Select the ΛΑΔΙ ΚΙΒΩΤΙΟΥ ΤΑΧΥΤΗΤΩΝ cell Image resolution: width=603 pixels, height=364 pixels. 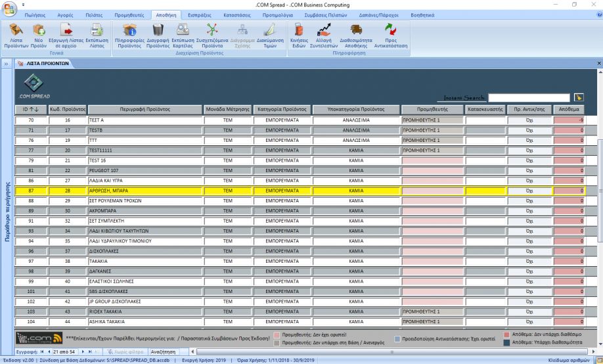coord(145,231)
